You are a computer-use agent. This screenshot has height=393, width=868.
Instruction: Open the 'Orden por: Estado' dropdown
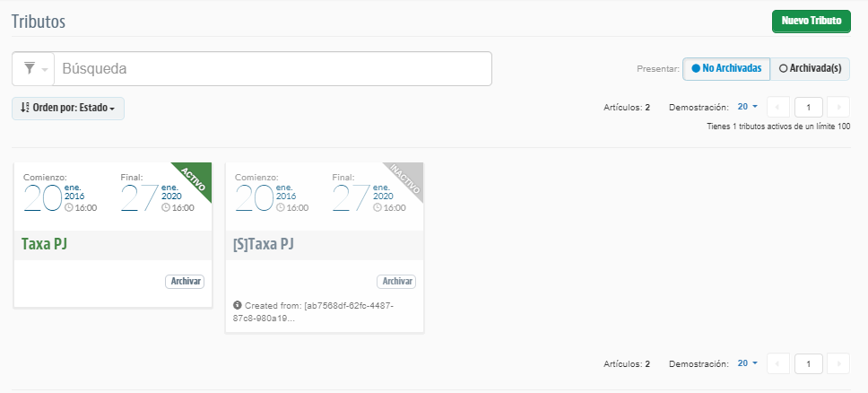pyautogui.click(x=68, y=109)
